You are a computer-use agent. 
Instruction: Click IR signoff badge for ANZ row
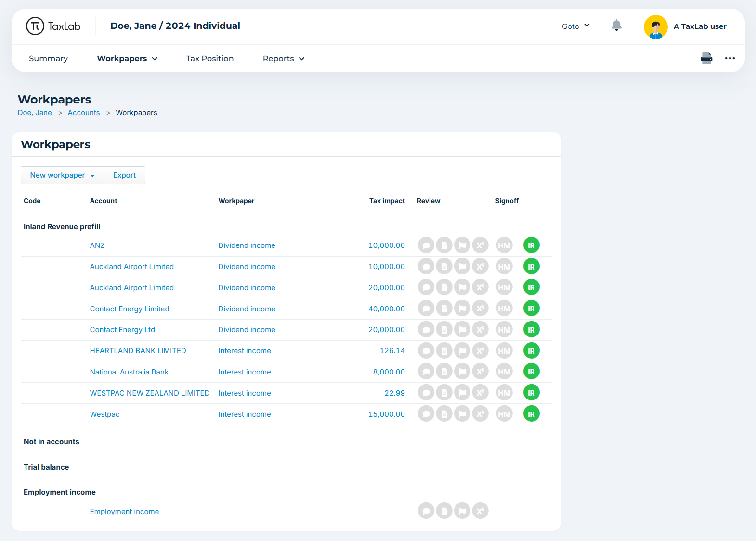531,245
